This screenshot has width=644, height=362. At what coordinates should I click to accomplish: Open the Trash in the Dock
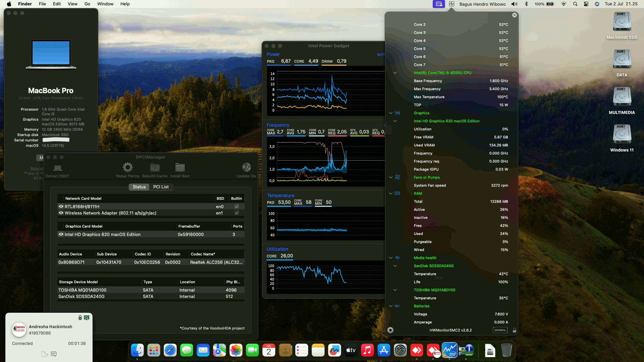tap(506, 351)
